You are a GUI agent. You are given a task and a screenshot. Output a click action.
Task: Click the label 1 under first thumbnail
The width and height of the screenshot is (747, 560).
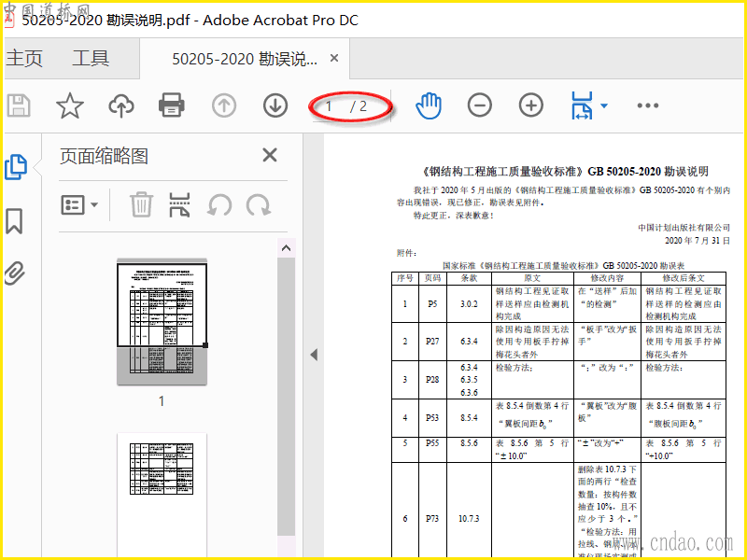tap(162, 401)
